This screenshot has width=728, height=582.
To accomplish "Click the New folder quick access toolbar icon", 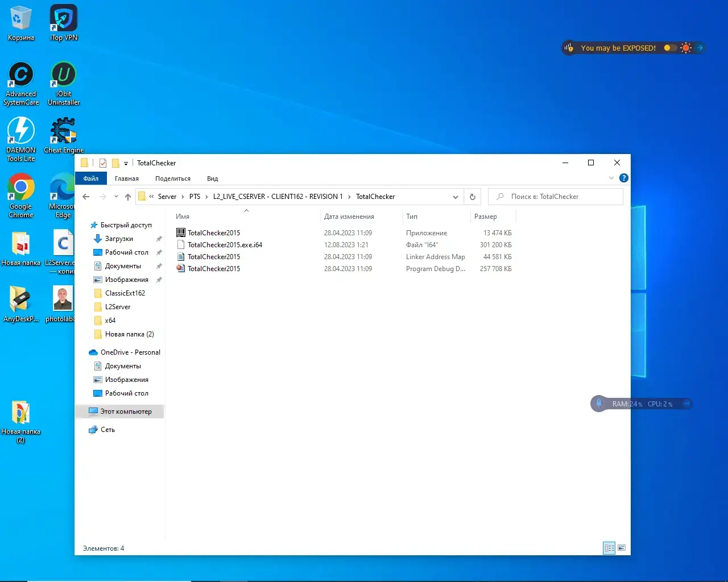I will [x=115, y=163].
